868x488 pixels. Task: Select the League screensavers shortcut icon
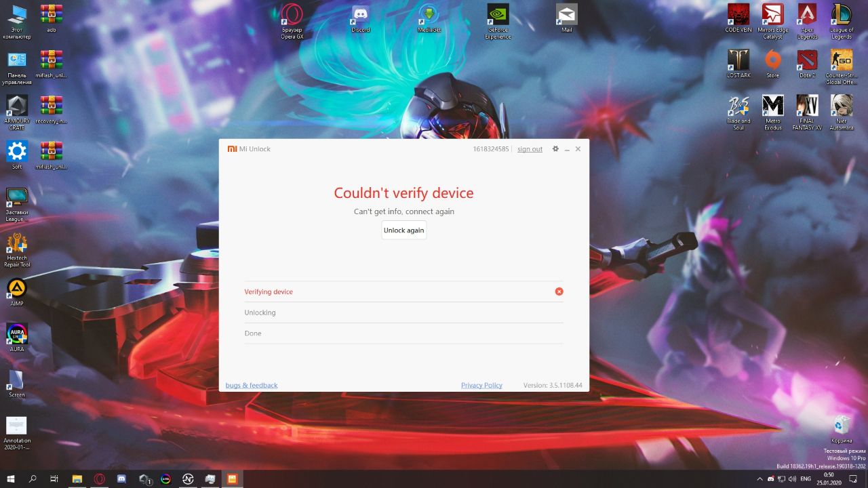point(17,203)
